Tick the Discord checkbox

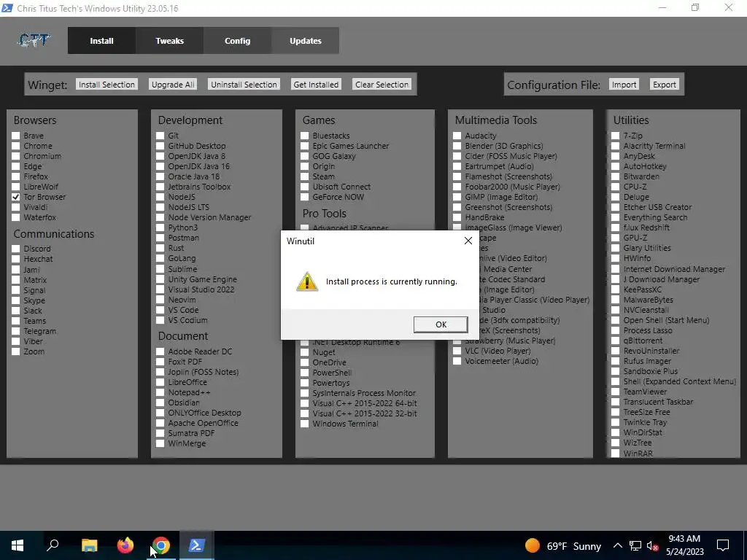coord(16,249)
